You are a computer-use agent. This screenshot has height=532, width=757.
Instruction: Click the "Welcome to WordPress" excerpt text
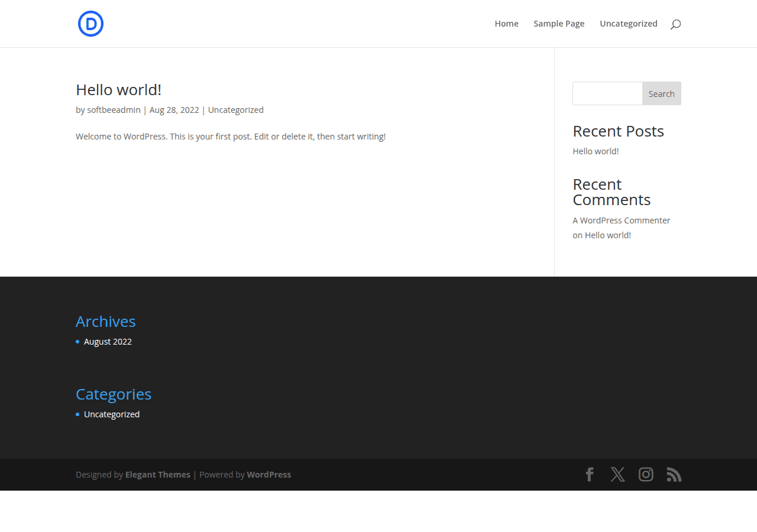point(231,137)
